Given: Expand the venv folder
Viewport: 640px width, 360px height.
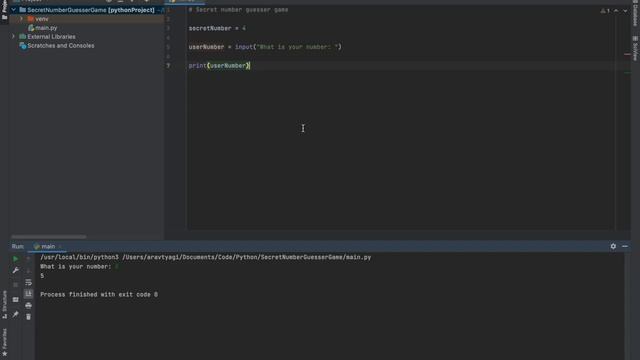Looking at the screenshot, I should [x=22, y=19].
